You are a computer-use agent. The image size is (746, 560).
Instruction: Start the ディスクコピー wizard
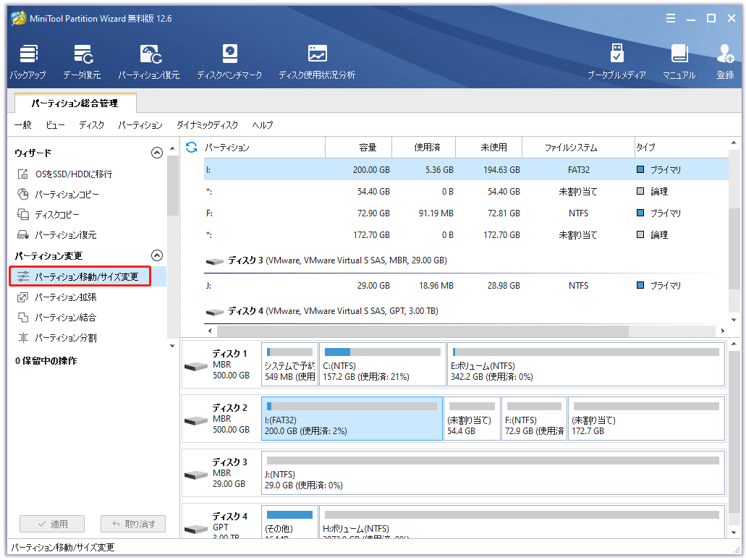point(48,215)
